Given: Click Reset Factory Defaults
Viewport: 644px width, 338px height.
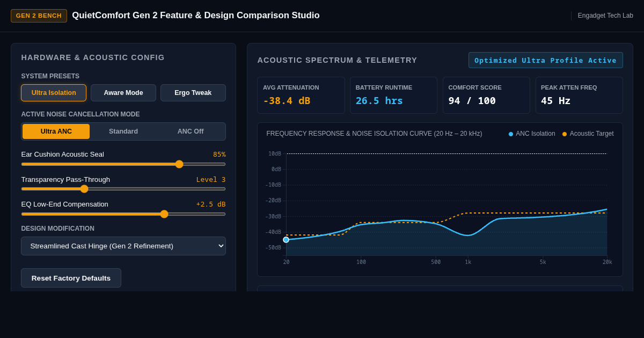Looking at the screenshot, I should click(x=71, y=278).
